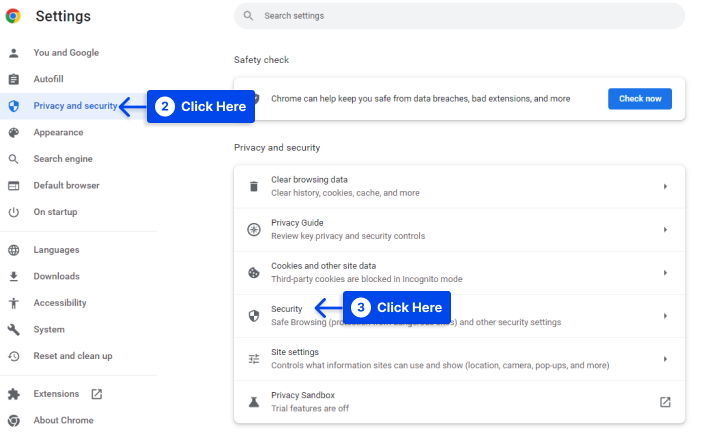Focus the Search settings input field
The image size is (701, 432).
click(459, 16)
